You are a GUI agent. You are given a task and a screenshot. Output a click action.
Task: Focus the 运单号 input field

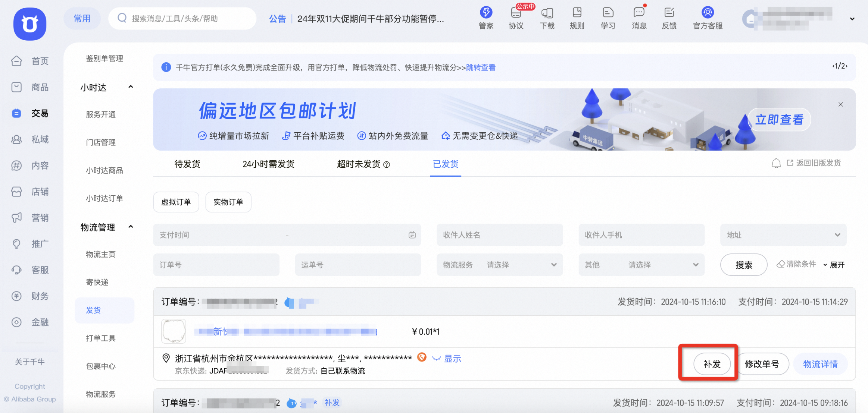pyautogui.click(x=358, y=265)
